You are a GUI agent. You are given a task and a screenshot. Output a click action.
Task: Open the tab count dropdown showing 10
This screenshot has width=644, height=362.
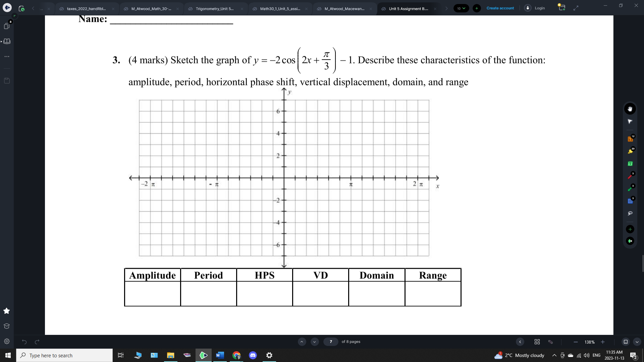pyautogui.click(x=461, y=8)
